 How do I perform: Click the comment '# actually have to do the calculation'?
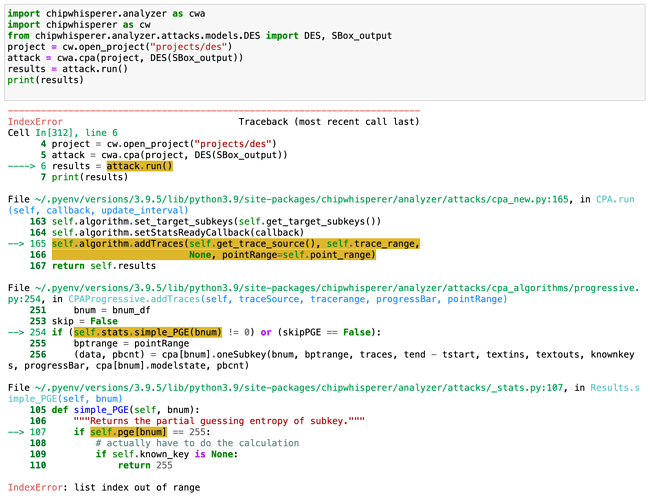(x=197, y=443)
